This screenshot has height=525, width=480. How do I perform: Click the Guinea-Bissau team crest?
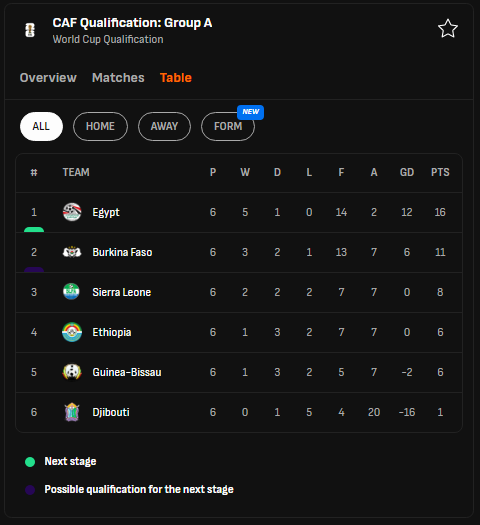point(72,372)
